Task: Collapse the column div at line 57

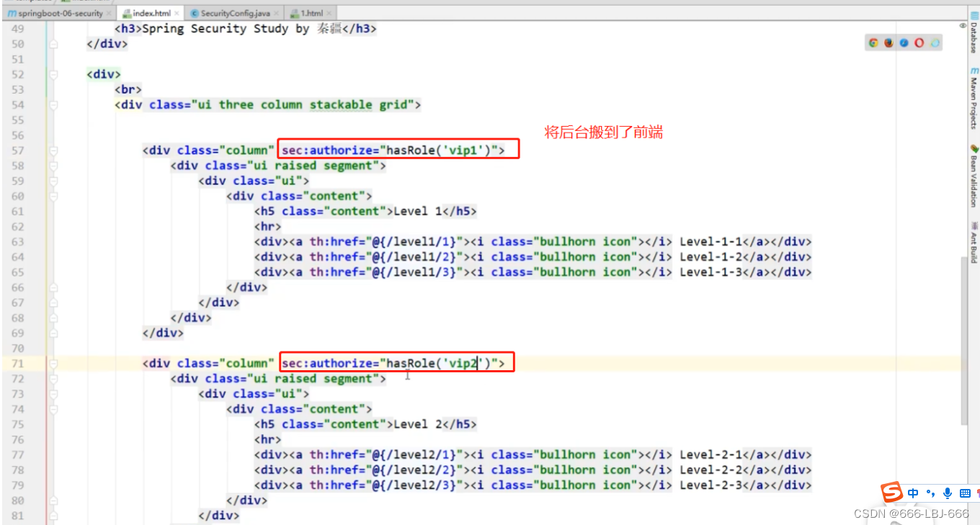Action: pos(53,151)
